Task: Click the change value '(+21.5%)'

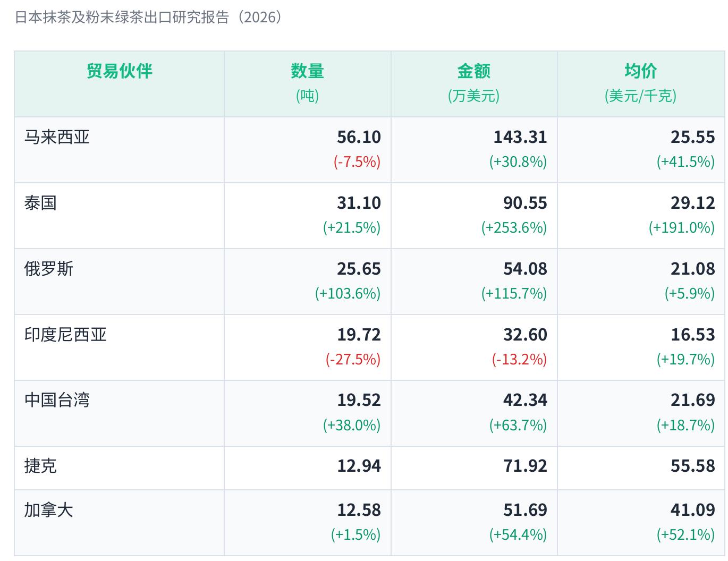Action: (352, 227)
